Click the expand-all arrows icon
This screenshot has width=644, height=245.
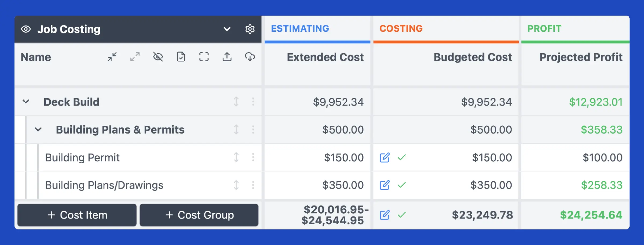[135, 57]
